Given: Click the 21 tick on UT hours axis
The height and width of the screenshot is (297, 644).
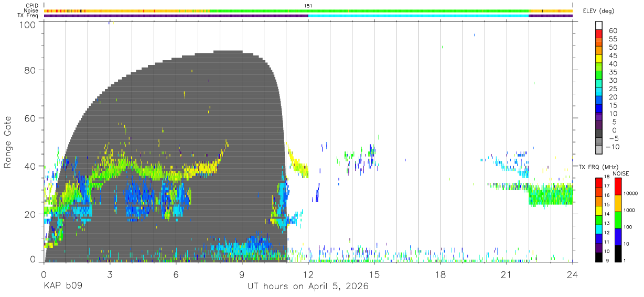Looking at the screenshot, I should click(507, 274).
